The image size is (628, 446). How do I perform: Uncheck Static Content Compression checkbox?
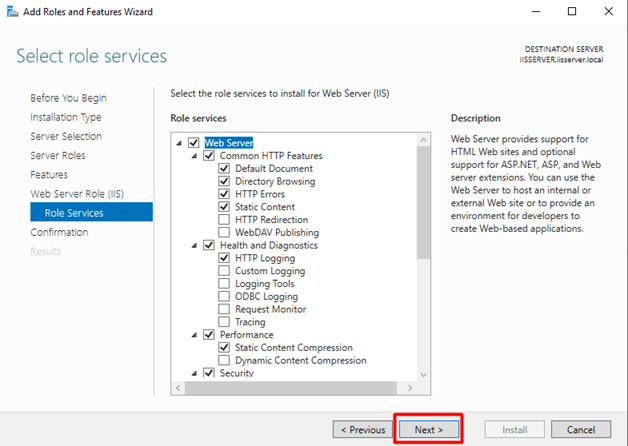(x=224, y=348)
